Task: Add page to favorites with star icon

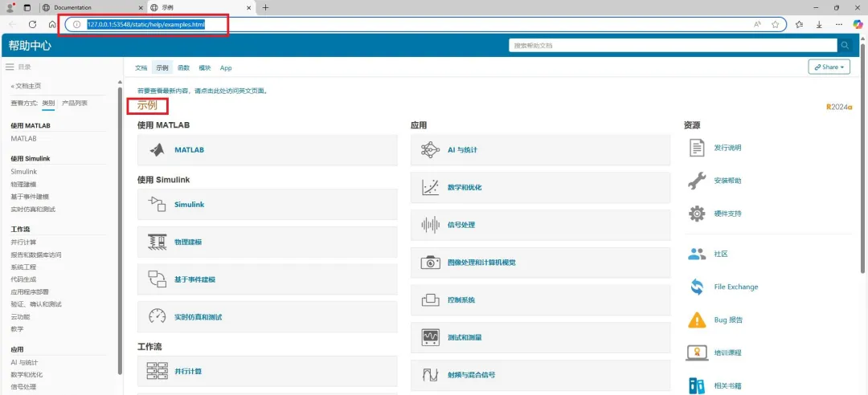Action: (775, 24)
